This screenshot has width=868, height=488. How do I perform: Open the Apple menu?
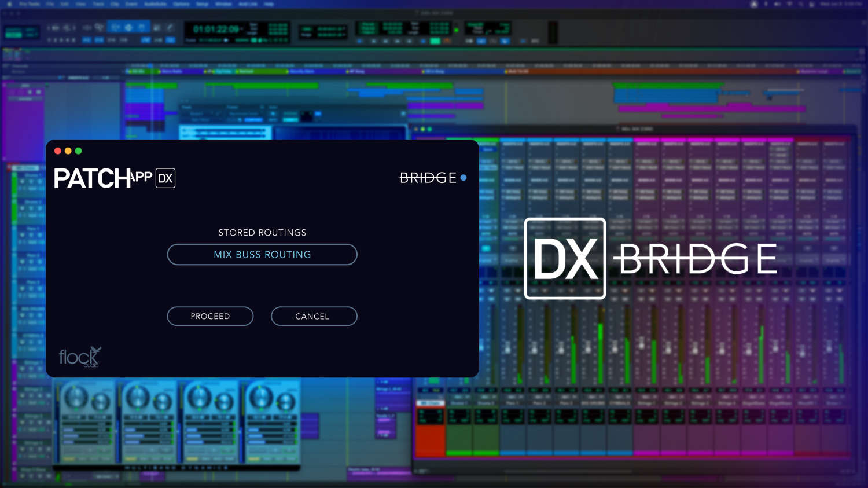tap(9, 4)
